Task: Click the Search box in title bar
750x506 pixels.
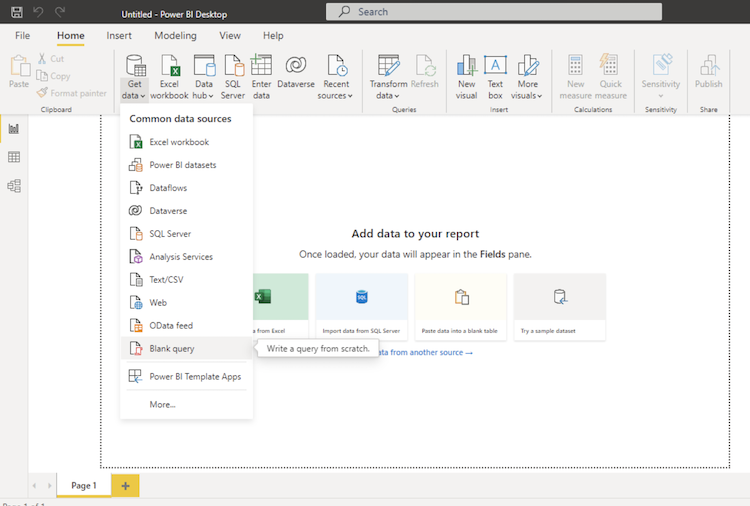Action: coord(494,12)
